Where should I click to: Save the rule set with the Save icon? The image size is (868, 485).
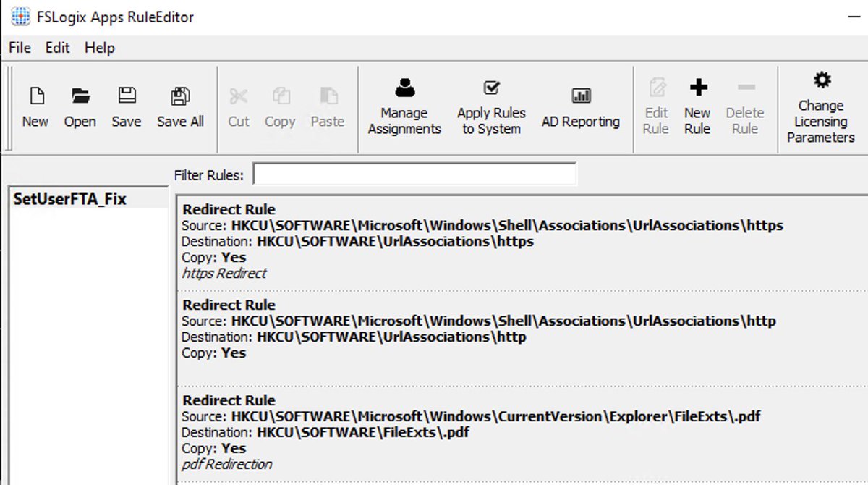tap(127, 96)
